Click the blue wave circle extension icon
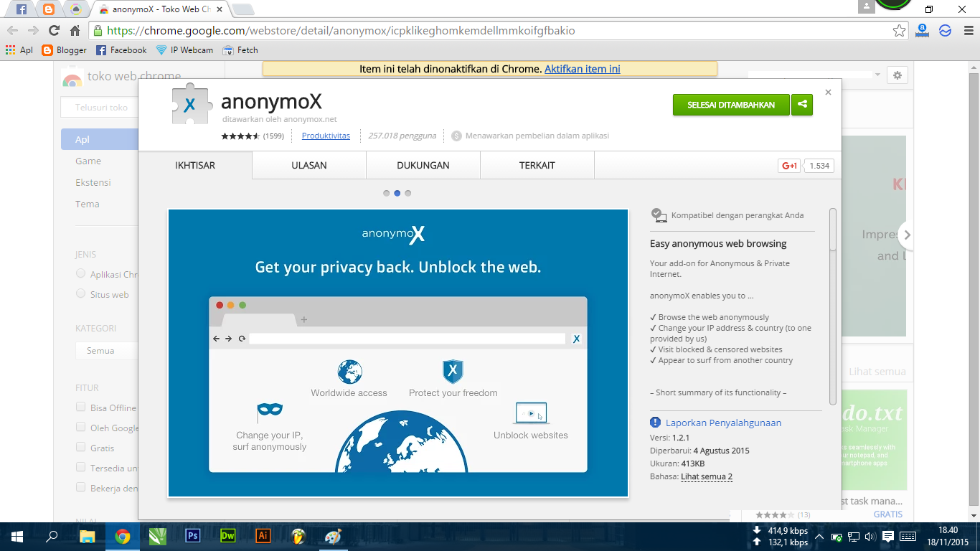 tap(945, 31)
